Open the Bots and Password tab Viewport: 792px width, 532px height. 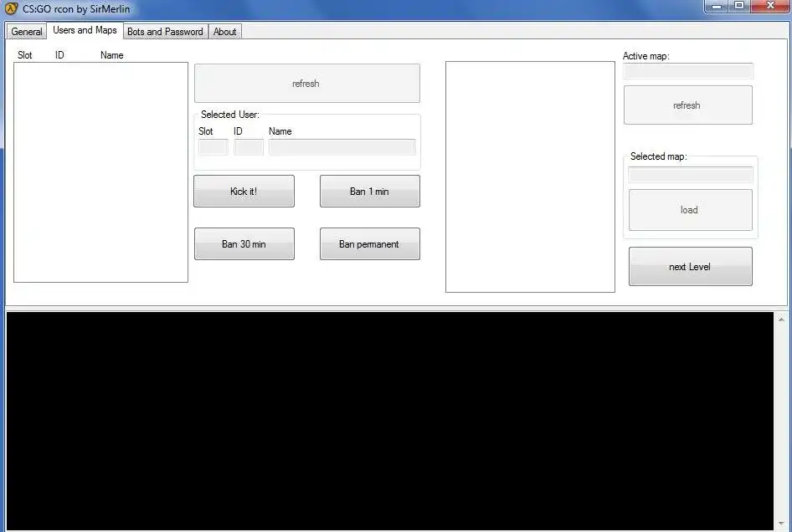165,31
